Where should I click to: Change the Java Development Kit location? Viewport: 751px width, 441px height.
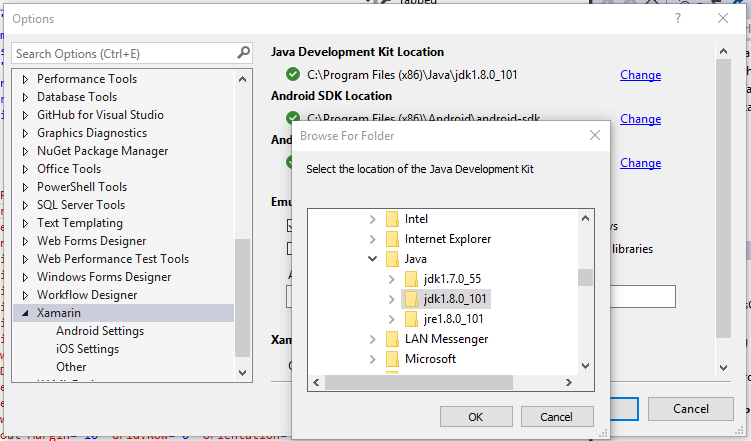[640, 75]
